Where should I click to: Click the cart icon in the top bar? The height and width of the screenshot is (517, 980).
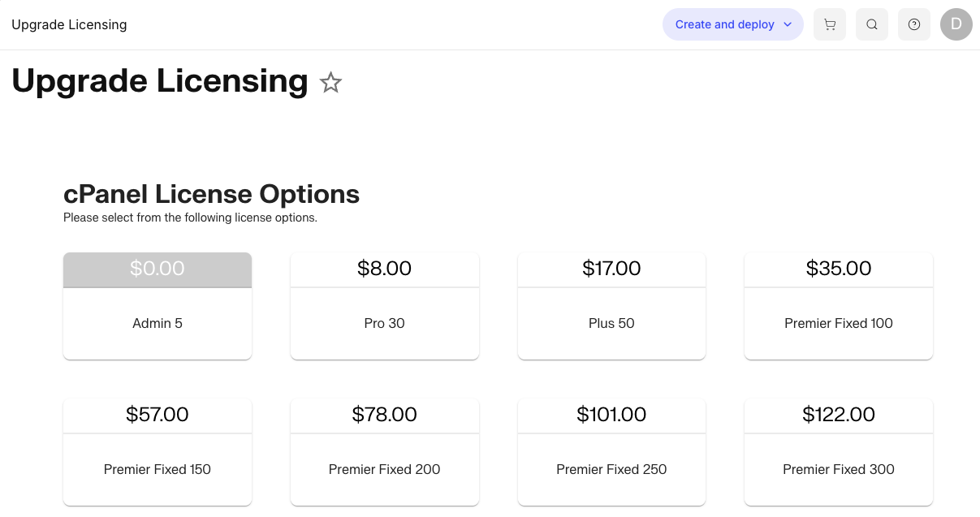tap(829, 24)
